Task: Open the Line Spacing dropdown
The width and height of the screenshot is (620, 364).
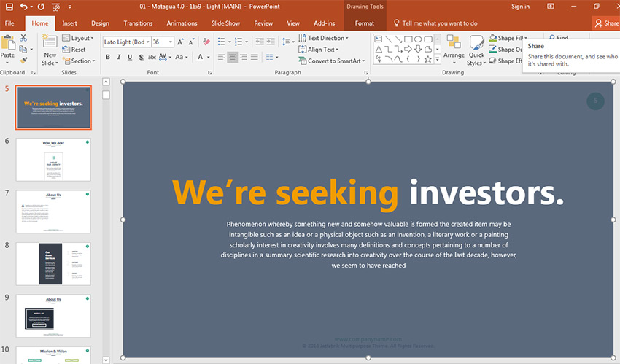Action: pos(288,42)
